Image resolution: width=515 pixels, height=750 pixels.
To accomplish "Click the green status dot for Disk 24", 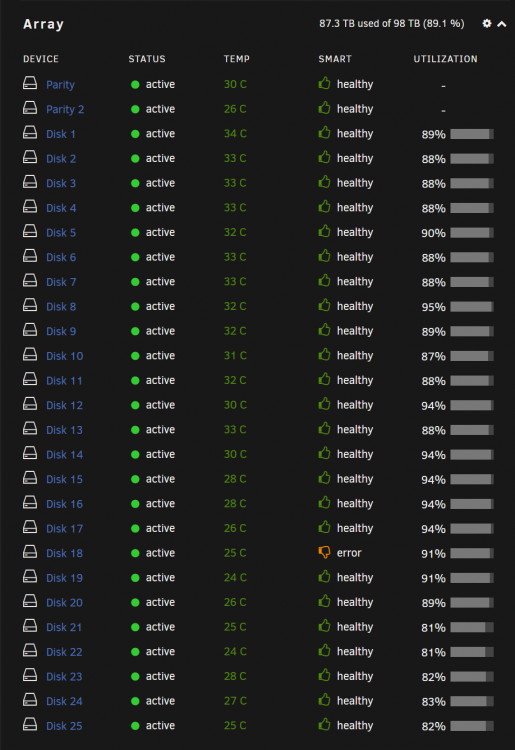I will click(x=135, y=701).
